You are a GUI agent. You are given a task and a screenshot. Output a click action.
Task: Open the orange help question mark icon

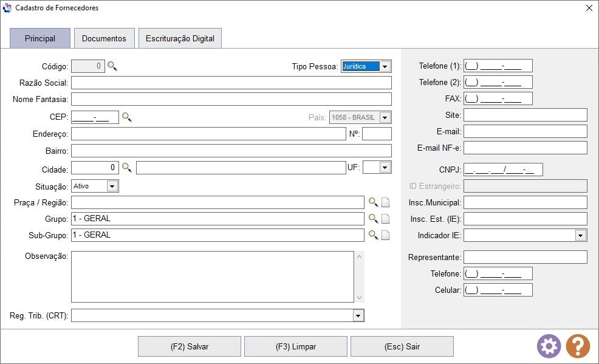(578, 346)
